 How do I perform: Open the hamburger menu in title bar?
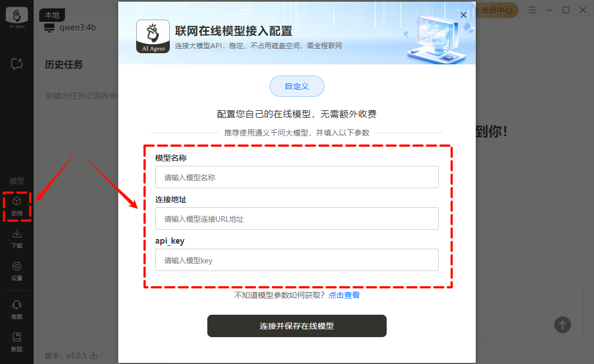pos(532,10)
